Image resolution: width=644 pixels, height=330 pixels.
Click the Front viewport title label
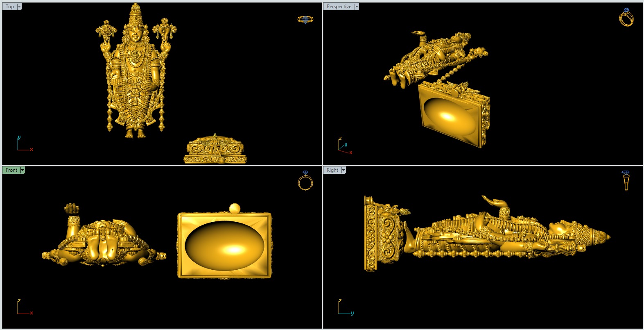click(11, 170)
